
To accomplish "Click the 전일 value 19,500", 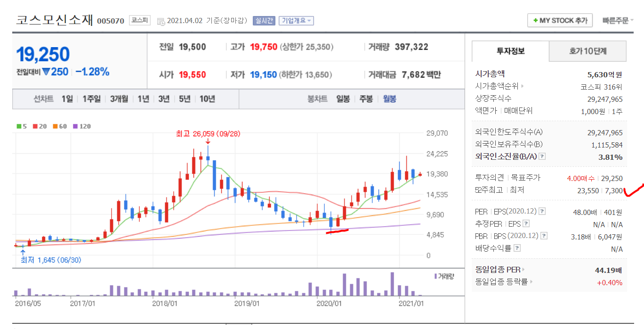I will point(192,47).
